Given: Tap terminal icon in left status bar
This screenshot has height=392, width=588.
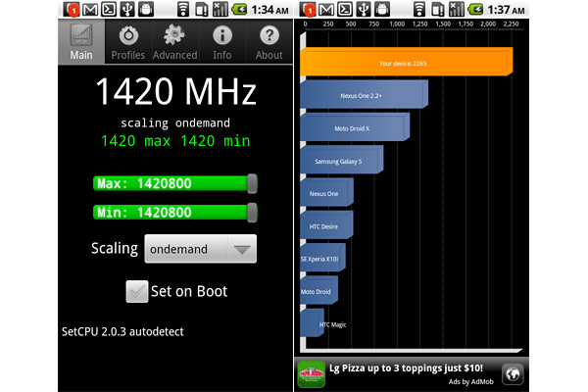Looking at the screenshot, I should tap(109, 10).
